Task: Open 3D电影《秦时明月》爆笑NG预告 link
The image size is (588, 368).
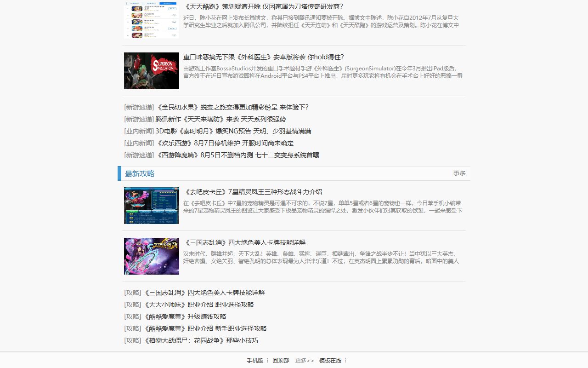Action: [x=233, y=131]
